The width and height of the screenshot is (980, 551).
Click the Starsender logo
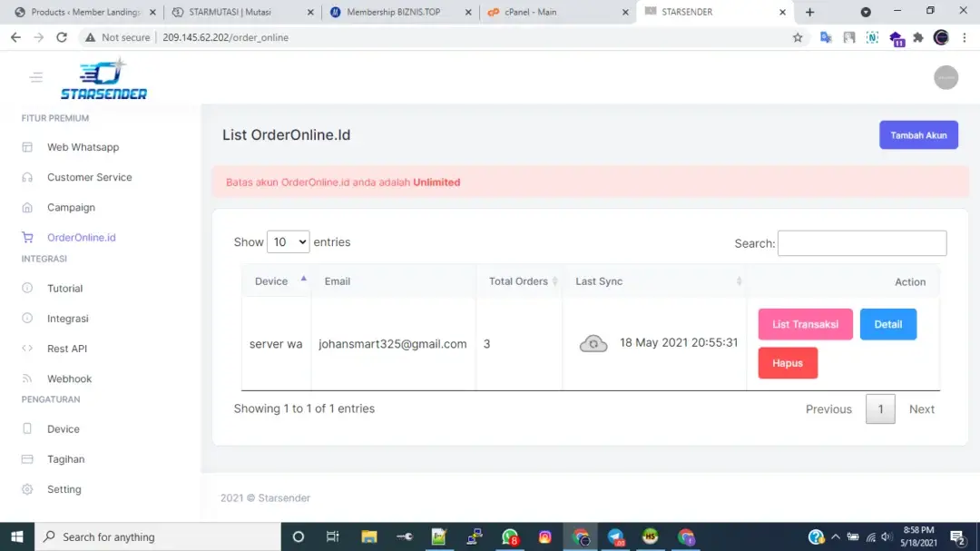(x=103, y=79)
